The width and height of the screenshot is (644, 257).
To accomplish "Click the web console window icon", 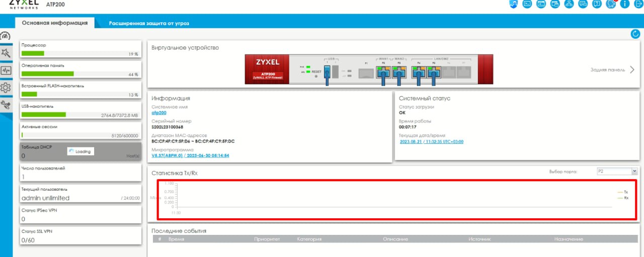I will 541,4.
